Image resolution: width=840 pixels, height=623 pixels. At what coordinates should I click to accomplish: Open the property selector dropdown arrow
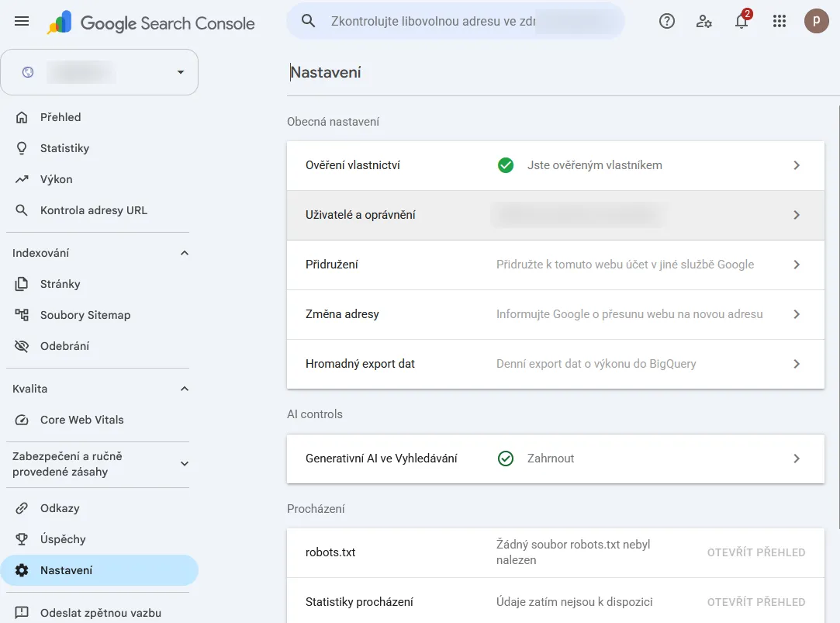181,72
